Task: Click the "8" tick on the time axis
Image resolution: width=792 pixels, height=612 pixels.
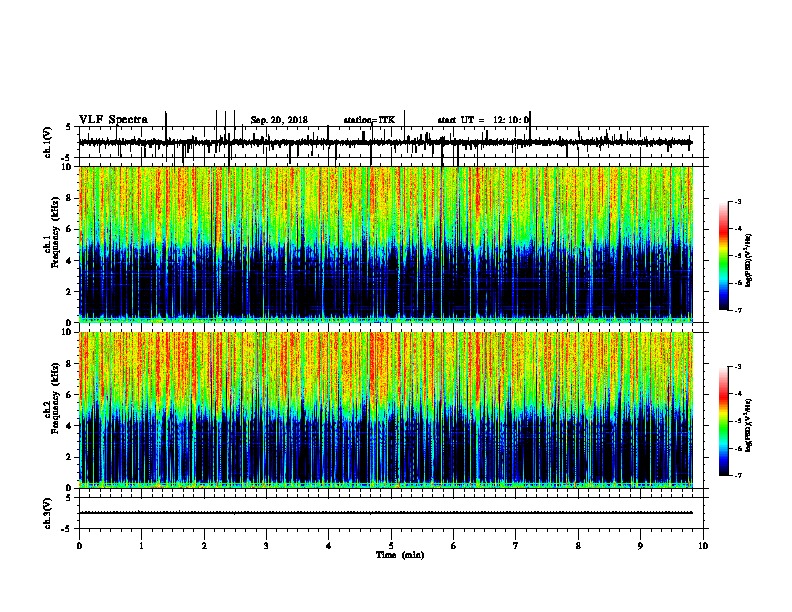Action: (578, 546)
